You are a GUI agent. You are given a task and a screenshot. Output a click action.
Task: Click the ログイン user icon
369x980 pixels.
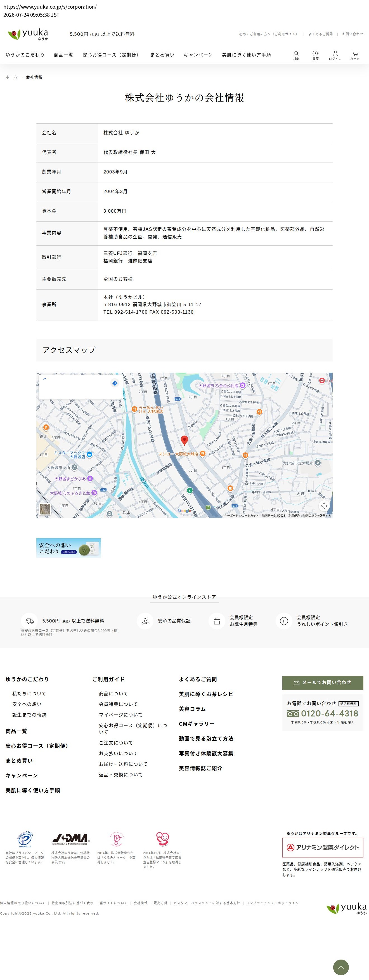click(x=335, y=55)
